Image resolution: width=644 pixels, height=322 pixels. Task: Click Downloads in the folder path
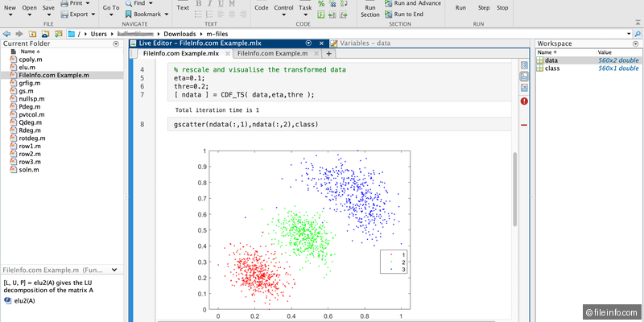(x=179, y=34)
